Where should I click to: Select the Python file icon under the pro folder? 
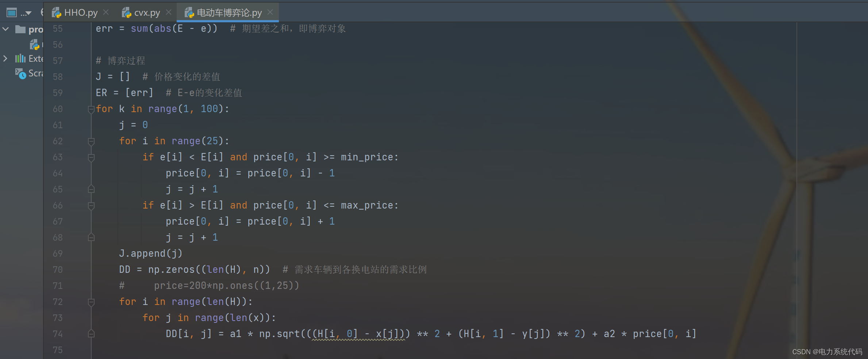(x=34, y=45)
